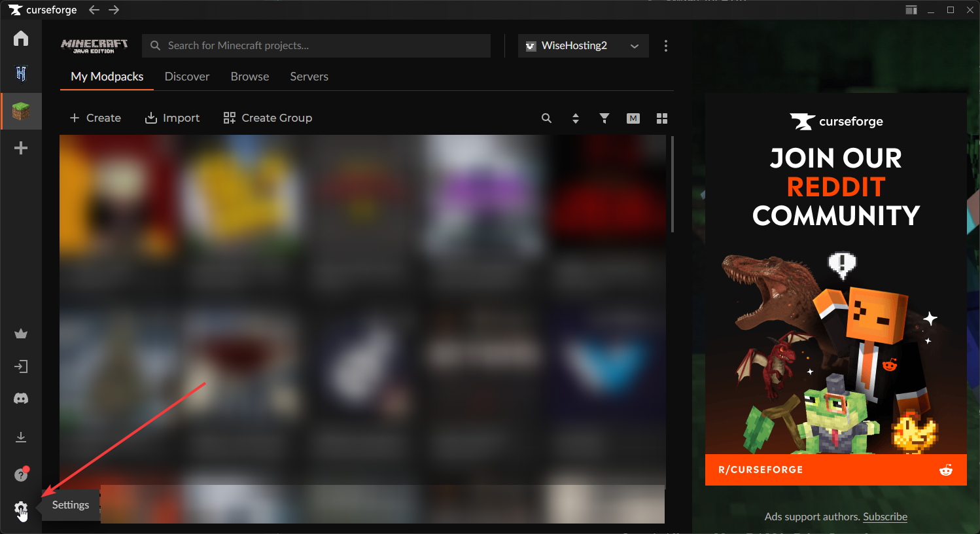980x534 pixels.
Task: Open the filter funnel icon
Action: [x=604, y=118]
